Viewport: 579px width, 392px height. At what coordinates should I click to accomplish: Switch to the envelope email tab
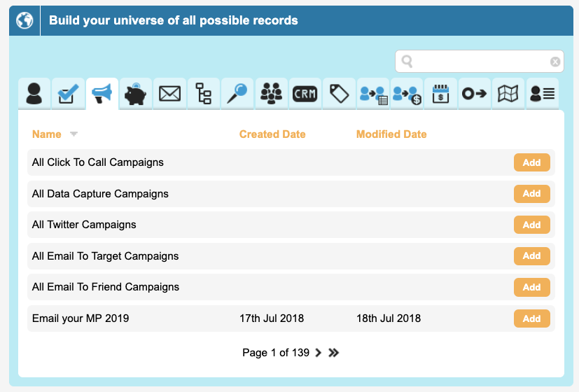coord(169,93)
